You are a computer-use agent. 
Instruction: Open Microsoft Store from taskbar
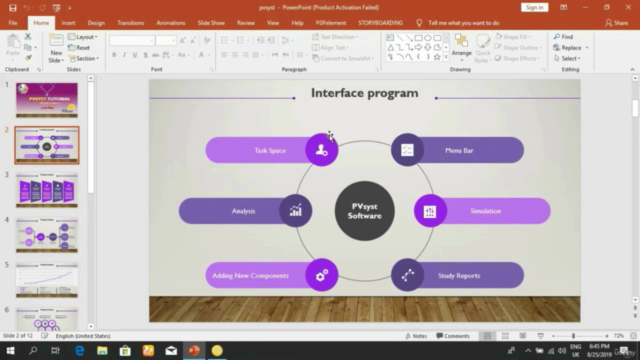pyautogui.click(x=125, y=351)
